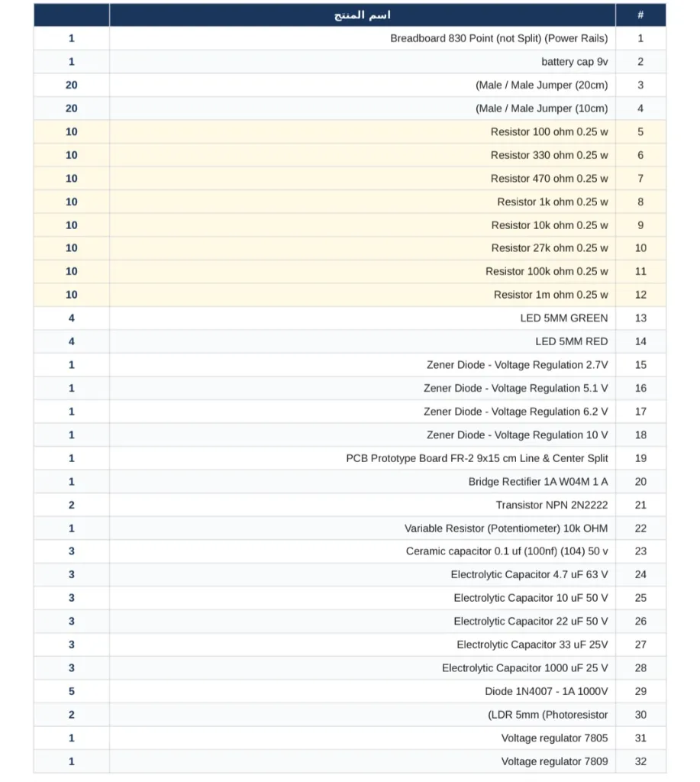Click Diode 1N4007 - 1A 1000V

click(x=547, y=692)
